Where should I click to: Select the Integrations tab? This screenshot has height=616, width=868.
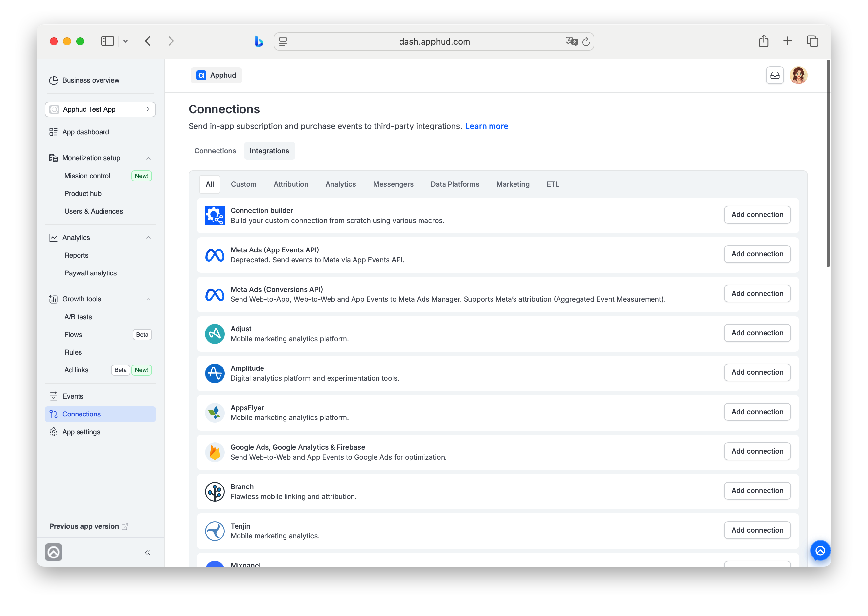pos(269,151)
